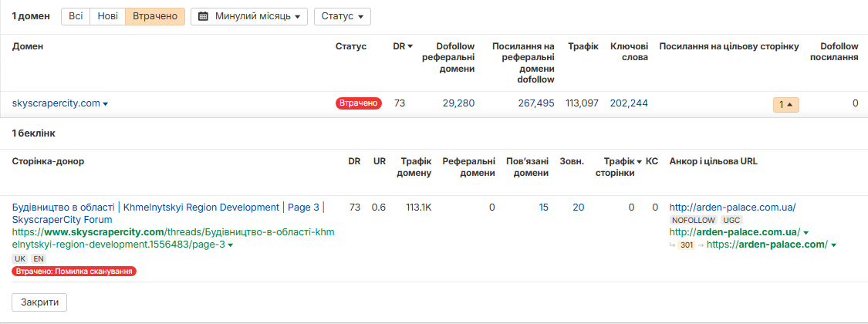Click the 20 external links value
Image resolution: width=868 pixels, height=324 pixels.
click(x=579, y=208)
